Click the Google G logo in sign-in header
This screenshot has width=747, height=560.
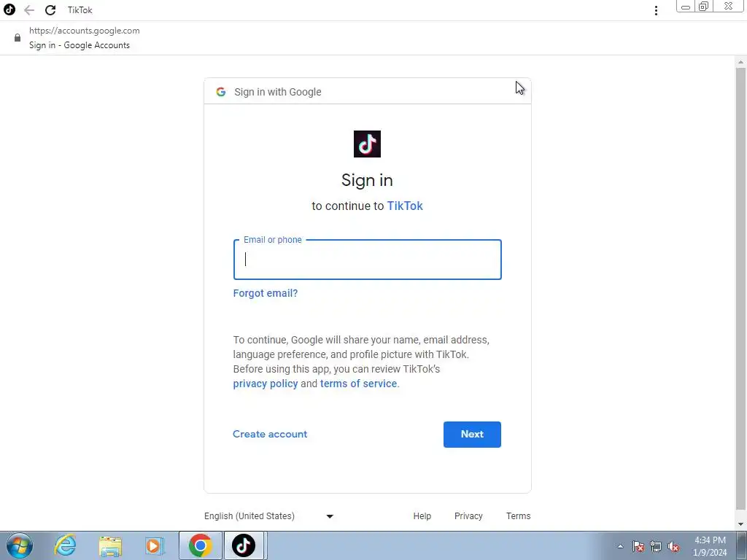pos(220,92)
